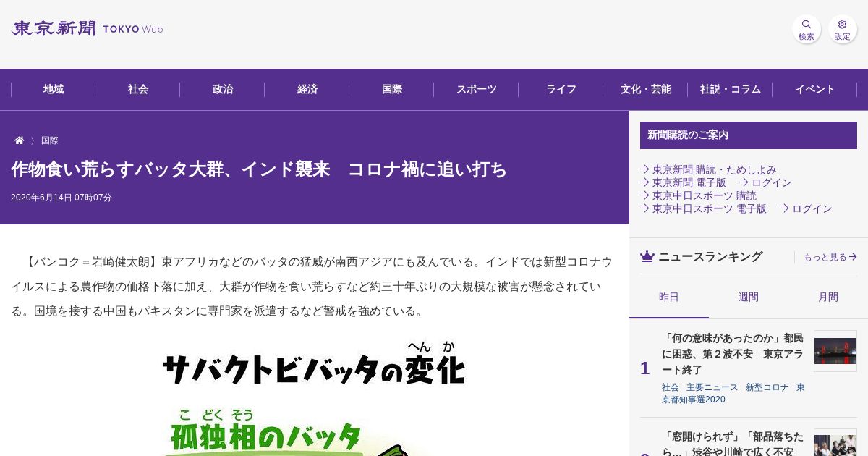
Task: Click もっと見る ranking link
Action: point(830,257)
